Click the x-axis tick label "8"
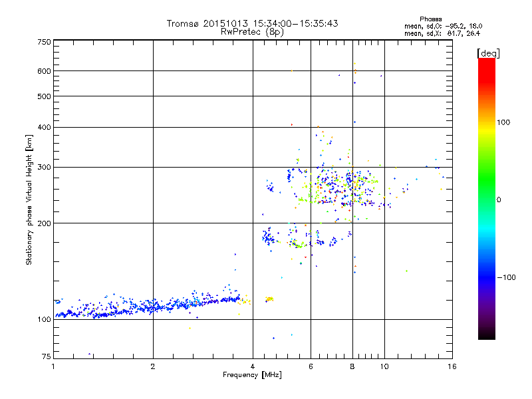This screenshot has width=532, height=399. coord(352,366)
